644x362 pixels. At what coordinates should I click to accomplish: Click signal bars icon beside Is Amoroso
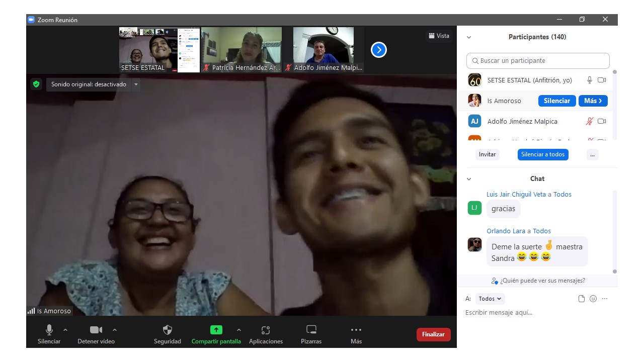click(x=31, y=311)
